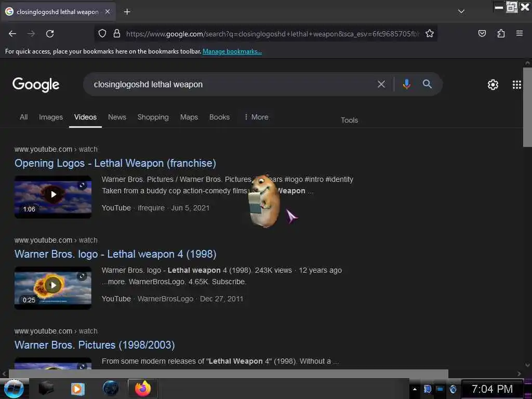Expand the More search categories menu
The height and width of the screenshot is (399, 532).
point(256,117)
